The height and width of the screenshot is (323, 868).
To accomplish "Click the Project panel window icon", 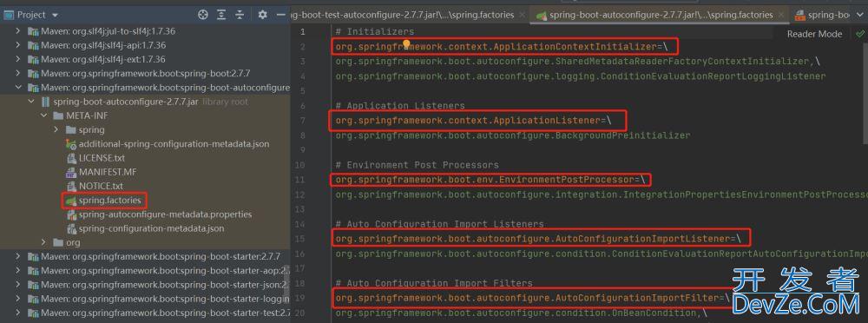I will coord(9,15).
